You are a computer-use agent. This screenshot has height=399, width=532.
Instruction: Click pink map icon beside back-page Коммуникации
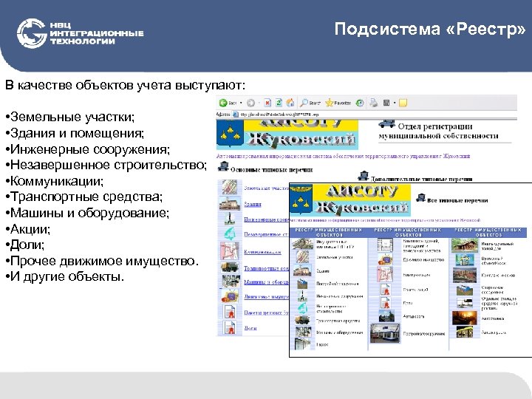(x=230, y=251)
